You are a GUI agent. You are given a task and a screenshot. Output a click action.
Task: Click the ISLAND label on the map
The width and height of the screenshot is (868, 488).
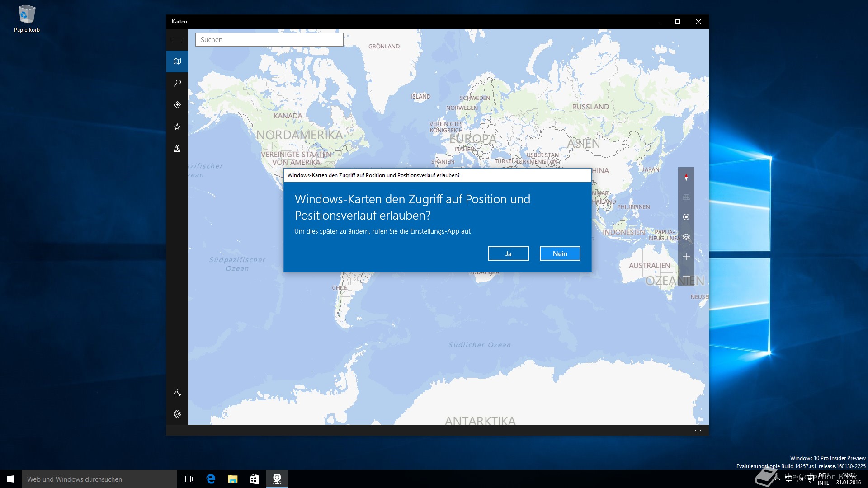421,97
